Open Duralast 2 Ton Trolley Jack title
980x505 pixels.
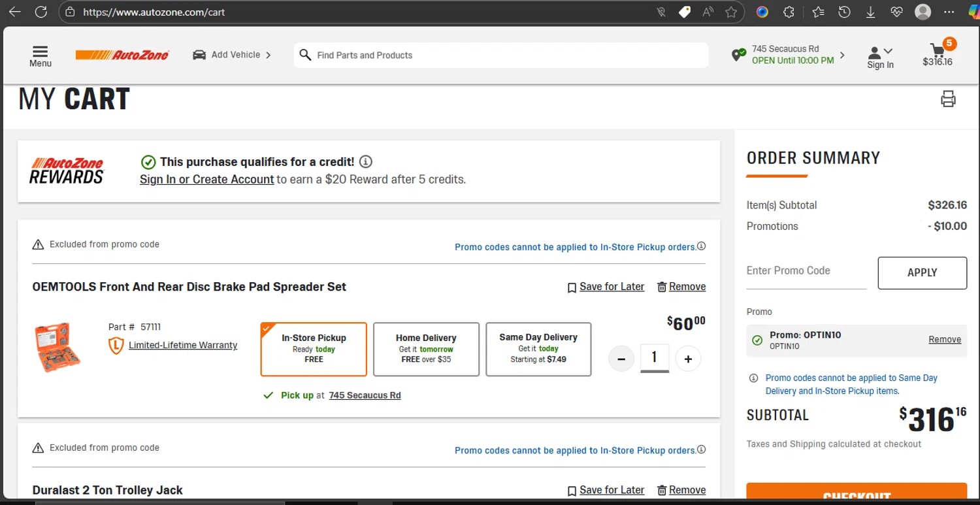(x=108, y=490)
